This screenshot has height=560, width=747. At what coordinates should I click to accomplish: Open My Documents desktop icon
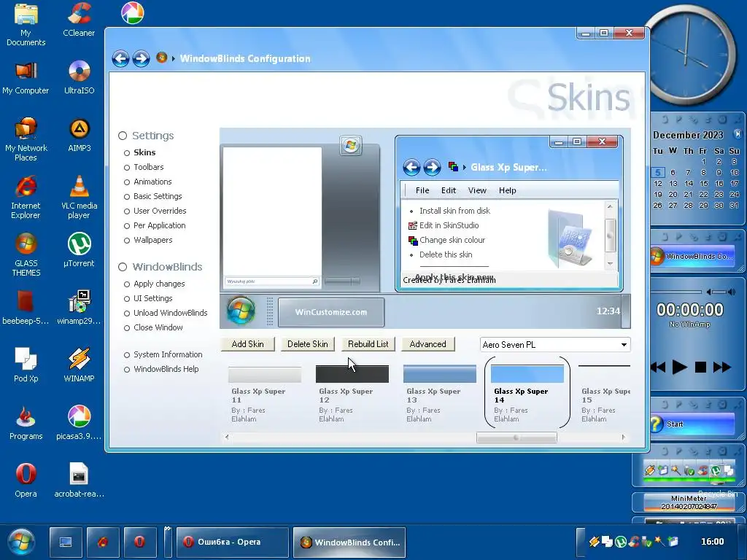point(26,25)
